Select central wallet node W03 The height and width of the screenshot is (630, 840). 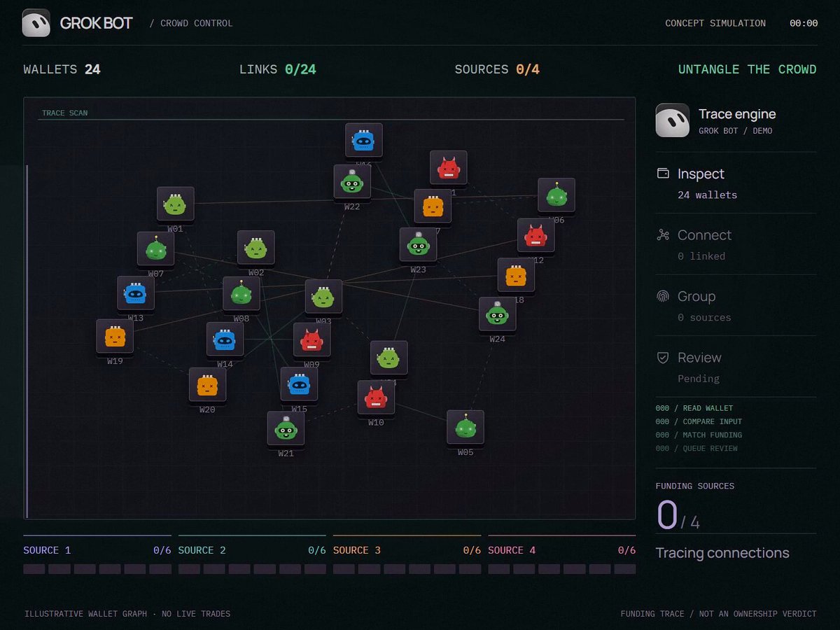pos(323,297)
